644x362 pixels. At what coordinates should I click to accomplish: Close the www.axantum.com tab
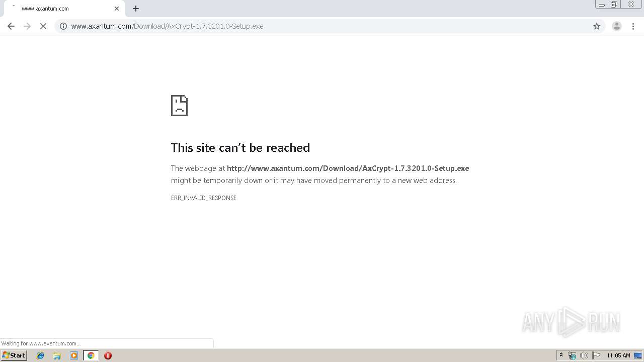117,9
